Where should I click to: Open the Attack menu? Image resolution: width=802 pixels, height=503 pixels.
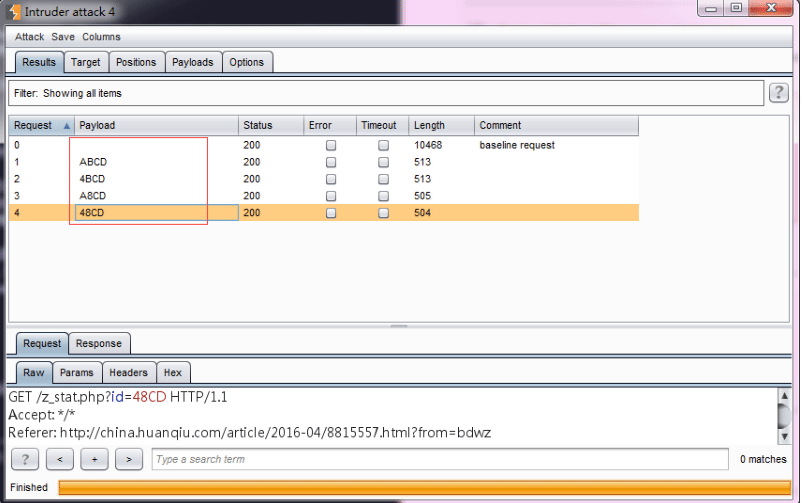tap(29, 37)
